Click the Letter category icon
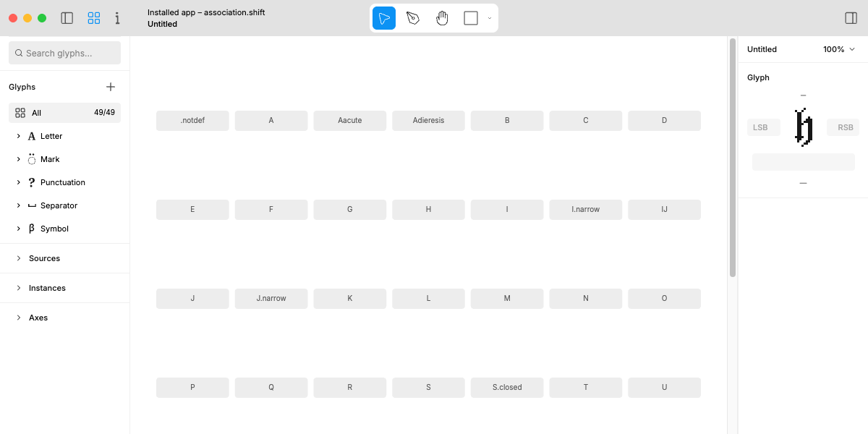This screenshot has height=434, width=868. (x=32, y=136)
